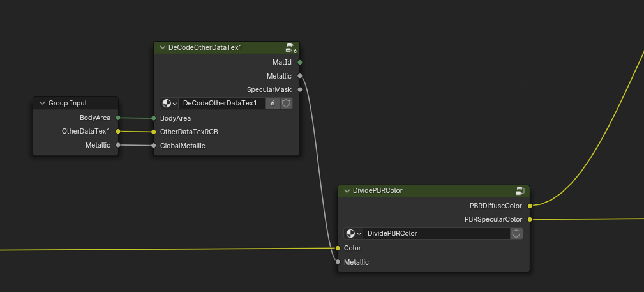Image resolution: width=644 pixels, height=292 pixels.
Task: Select the PBRSpecularColor output socket
Action: pos(530,220)
